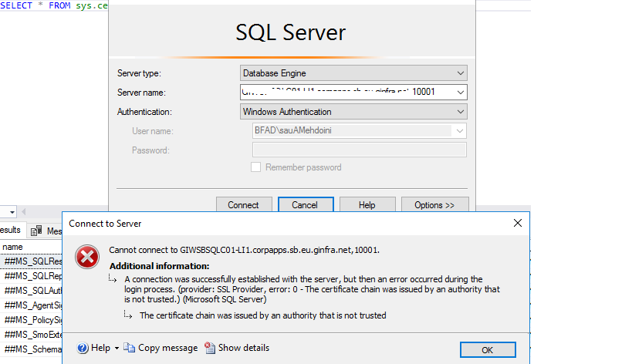This screenshot has height=364, width=632.
Task: Click the Copy message icon
Action: (130, 349)
